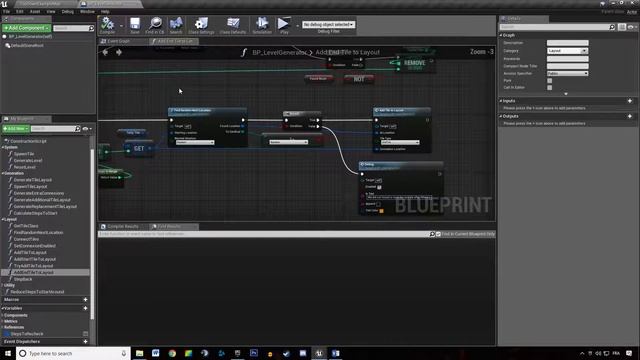Open the Edit menu
The image size is (640, 360).
pos(20,11)
